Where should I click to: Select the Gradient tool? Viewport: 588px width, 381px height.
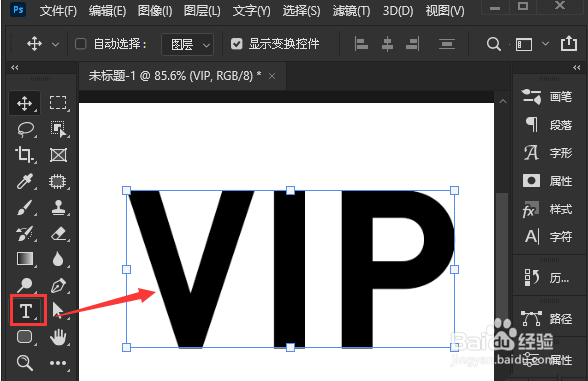[25, 259]
